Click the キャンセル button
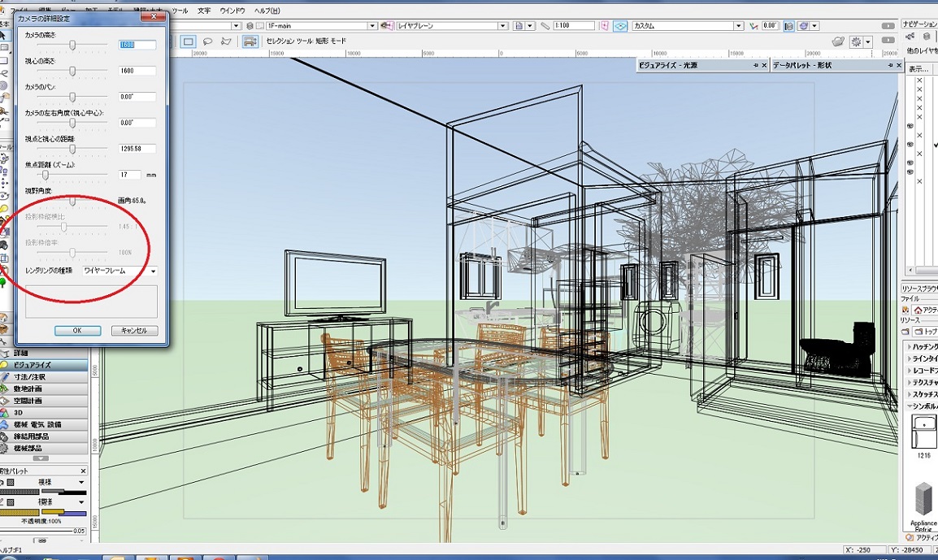This screenshot has width=938, height=560. coord(133,331)
